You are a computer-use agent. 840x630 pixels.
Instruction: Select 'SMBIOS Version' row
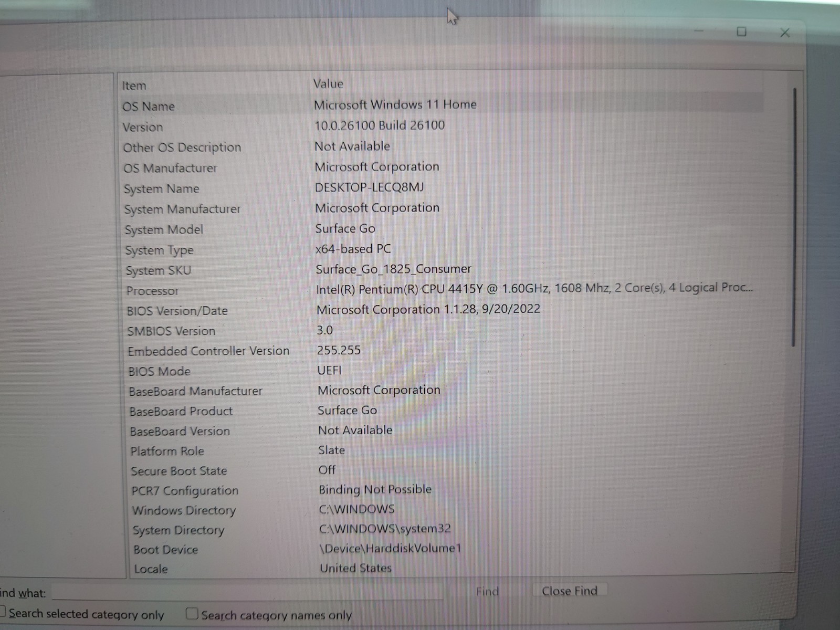442,331
